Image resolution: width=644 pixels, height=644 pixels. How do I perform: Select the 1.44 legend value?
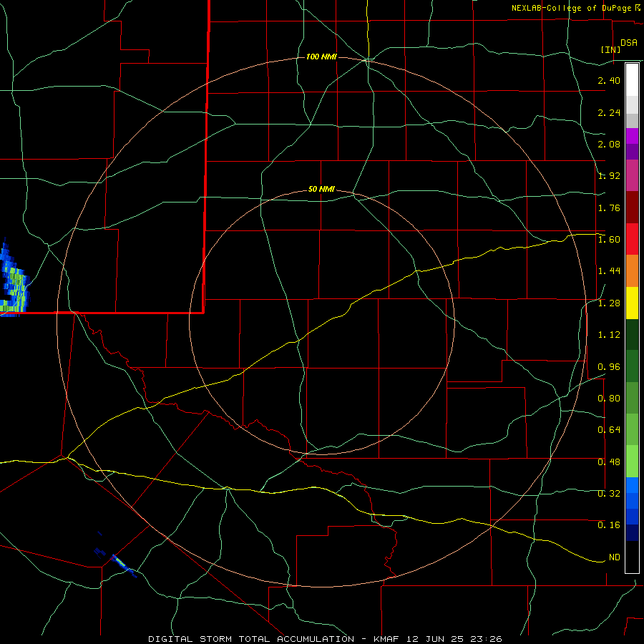(x=609, y=271)
